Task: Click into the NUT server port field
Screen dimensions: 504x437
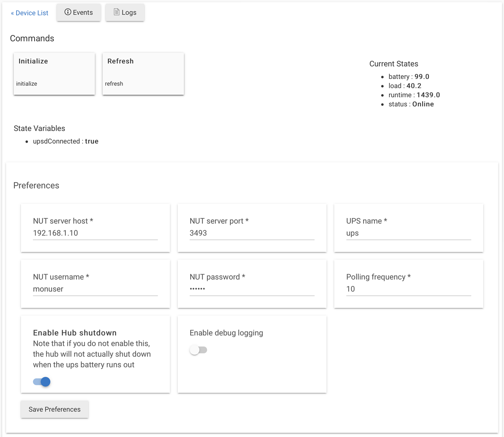Action: click(x=252, y=233)
